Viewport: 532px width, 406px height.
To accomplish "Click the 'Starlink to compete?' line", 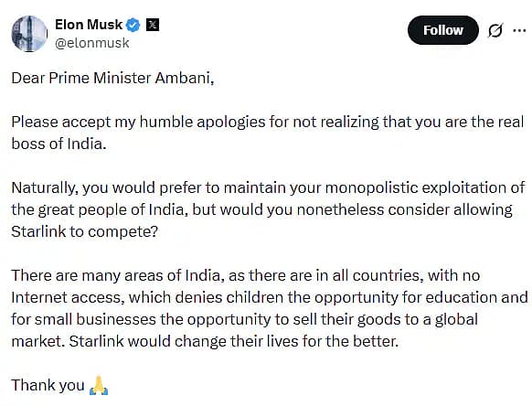I will pos(84,232).
